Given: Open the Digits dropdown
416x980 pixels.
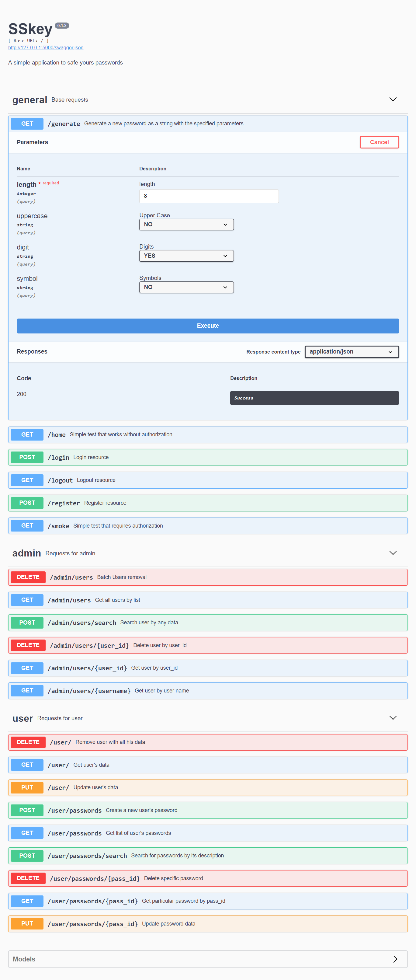Looking at the screenshot, I should (186, 256).
